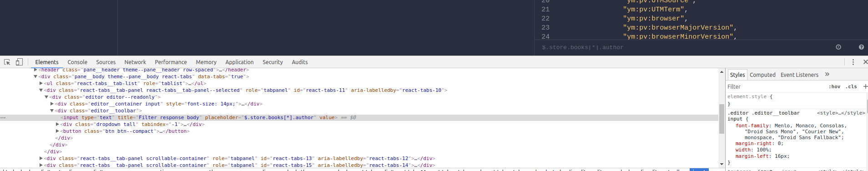Open the <style>…</style> source link
The image size is (868, 171).
click(841, 113)
